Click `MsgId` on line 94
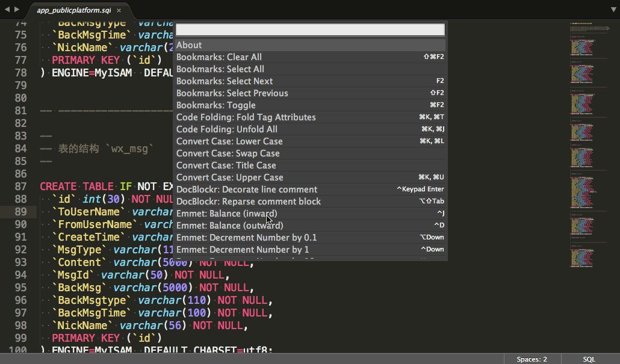The image size is (620, 364). (73, 275)
